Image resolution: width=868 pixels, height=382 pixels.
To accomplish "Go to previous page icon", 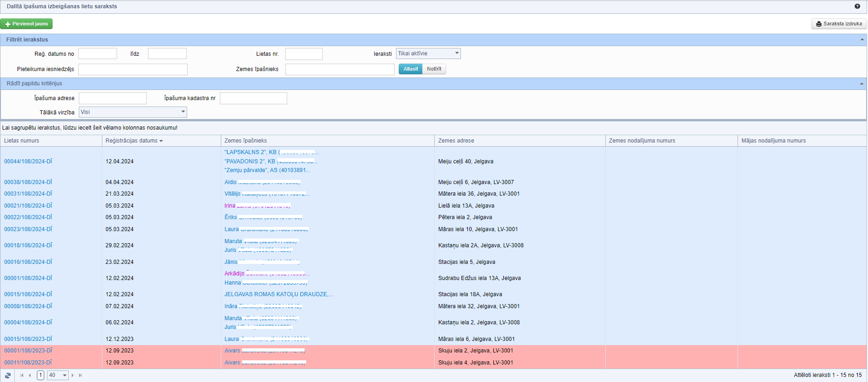I will pyautogui.click(x=30, y=376).
